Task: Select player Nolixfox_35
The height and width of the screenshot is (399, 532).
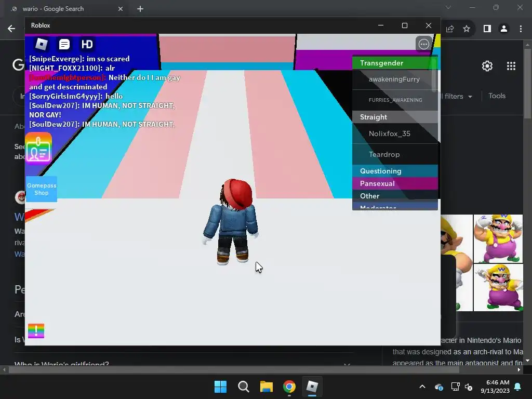Action: (395, 134)
